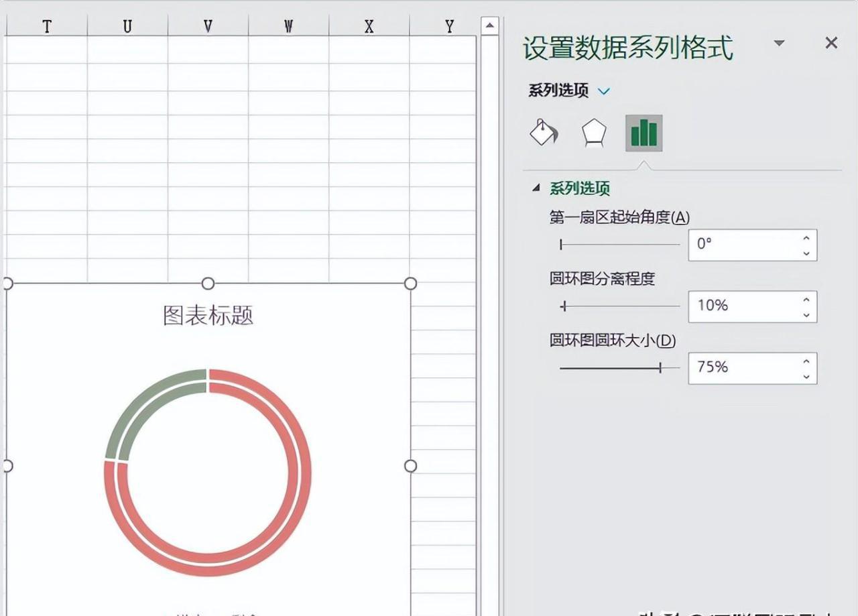The image size is (858, 616).
Task: Click the vertical scrollbar up arrow
Action: click(490, 26)
